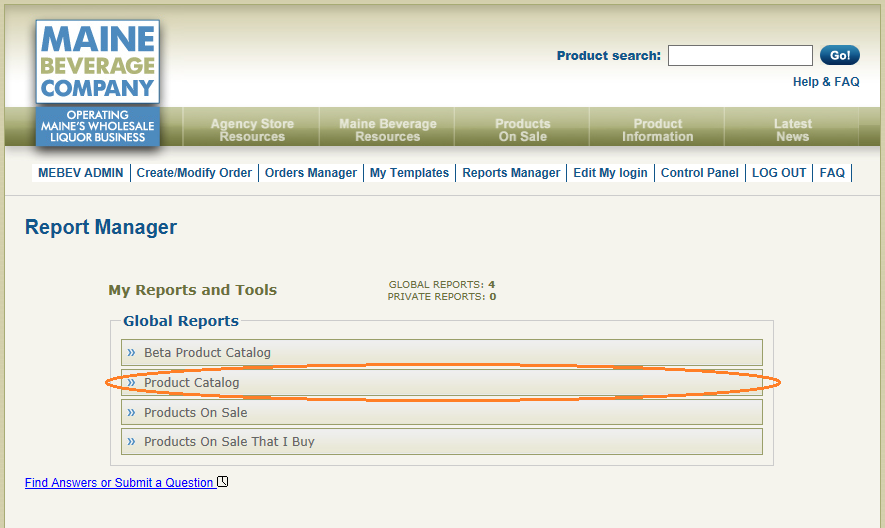Open the Beta Product Catalog report
The image size is (885, 528).
click(441, 352)
